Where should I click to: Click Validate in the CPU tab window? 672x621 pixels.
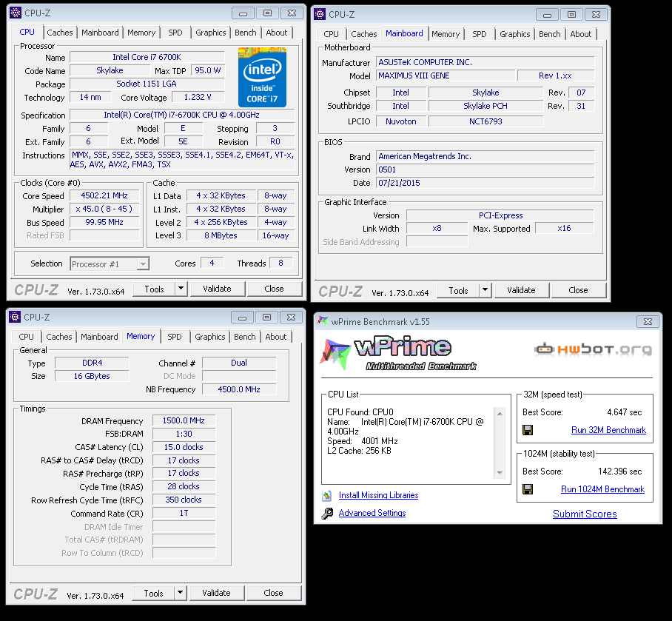(218, 289)
